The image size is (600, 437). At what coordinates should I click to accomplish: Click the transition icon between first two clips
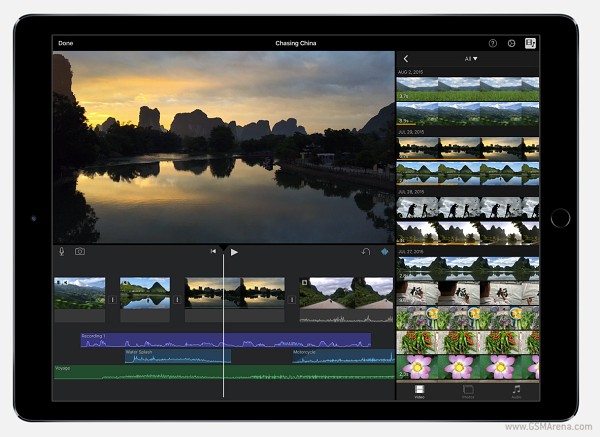[112, 298]
